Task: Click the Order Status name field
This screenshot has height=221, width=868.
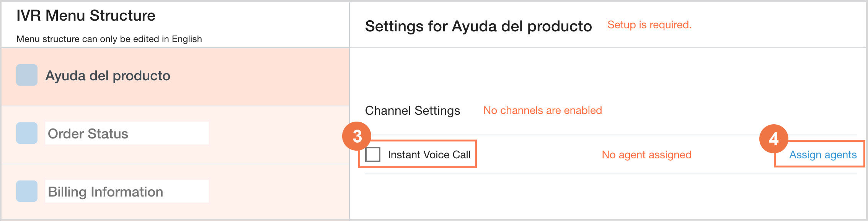Action: click(127, 133)
